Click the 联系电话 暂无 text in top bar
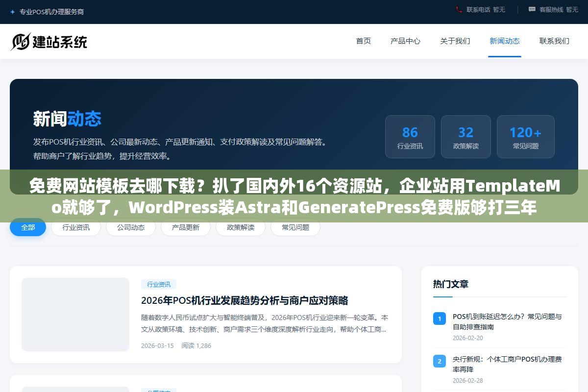Screen dimensions: 588x392 tap(486, 9)
